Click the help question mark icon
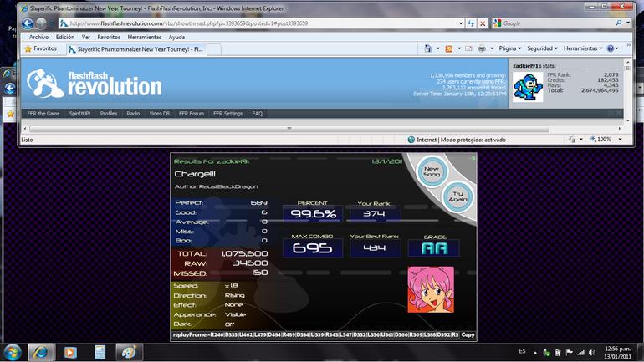 coord(611,48)
